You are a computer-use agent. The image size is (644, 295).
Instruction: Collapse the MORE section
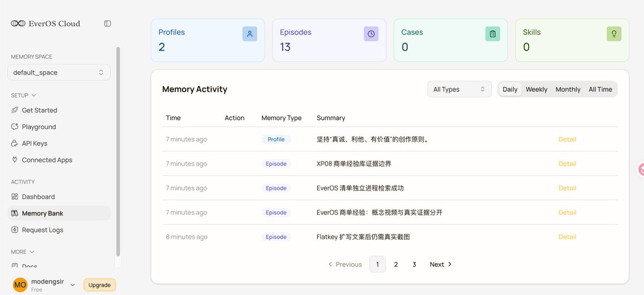(23, 252)
